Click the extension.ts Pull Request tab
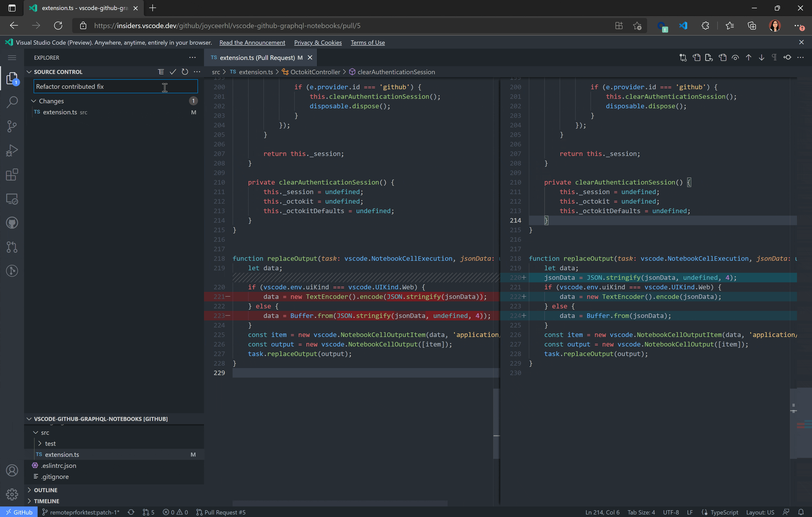Viewport: 812px width, 517px height. click(257, 57)
